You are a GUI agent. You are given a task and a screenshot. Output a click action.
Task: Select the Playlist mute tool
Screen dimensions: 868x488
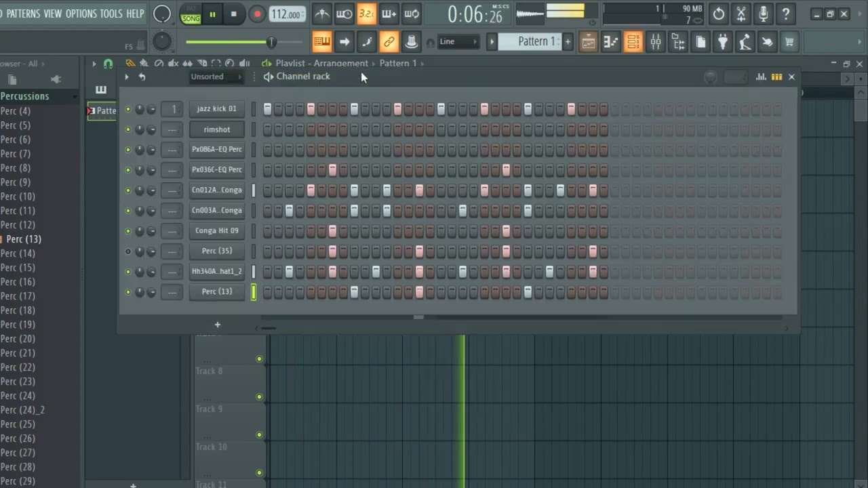coord(173,64)
